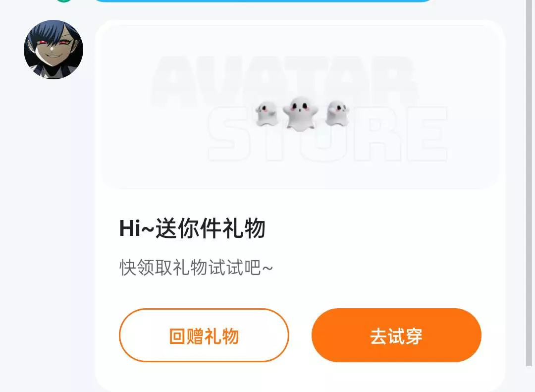The width and height of the screenshot is (535, 392).
Task: Click 回赠礼物 to send a gift back
Action: click(x=204, y=336)
